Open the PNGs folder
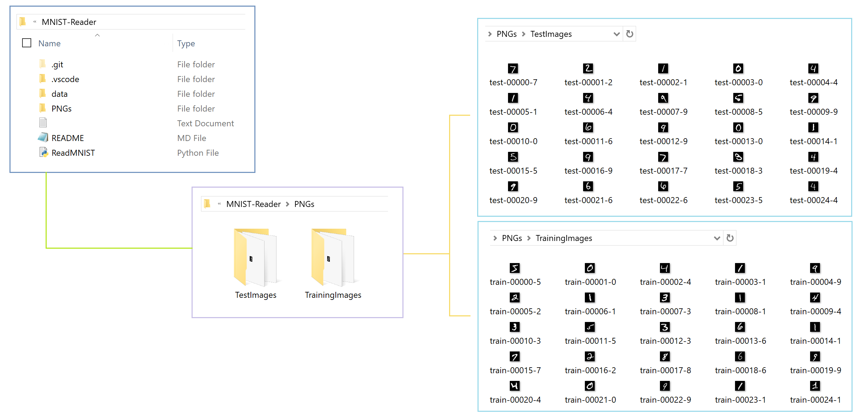The width and height of the screenshot is (868, 416). click(x=61, y=108)
